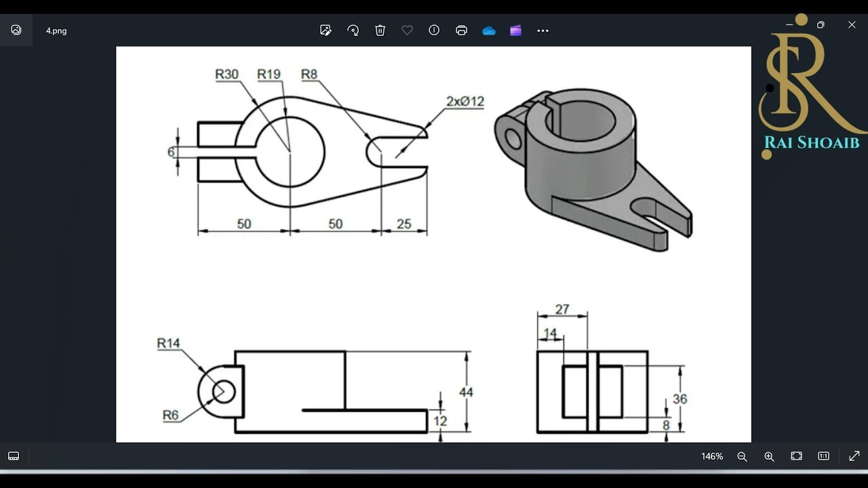Click the 146% zoom percentage

[712, 457]
